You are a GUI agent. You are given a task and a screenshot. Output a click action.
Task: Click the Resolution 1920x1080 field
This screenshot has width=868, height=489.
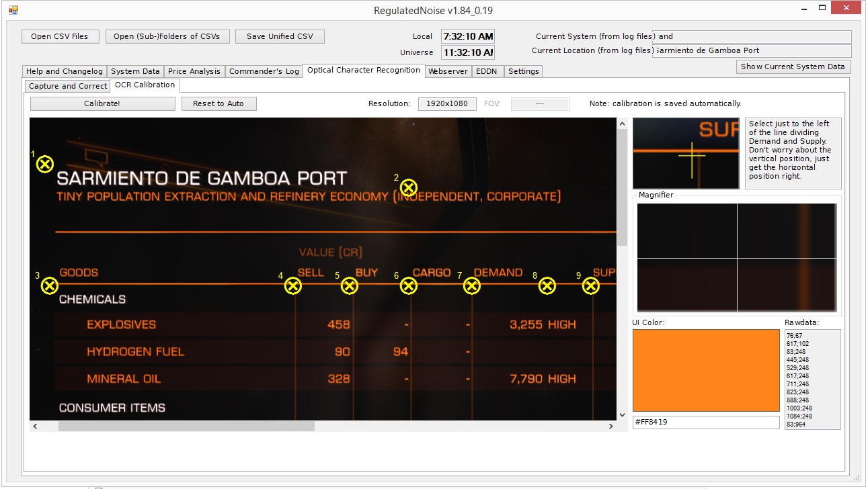[x=447, y=103]
